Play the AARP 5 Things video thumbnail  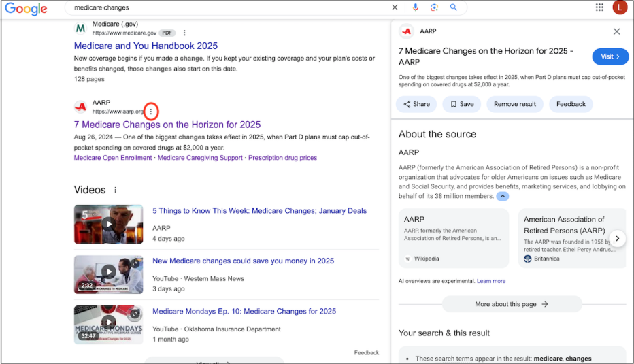108,224
